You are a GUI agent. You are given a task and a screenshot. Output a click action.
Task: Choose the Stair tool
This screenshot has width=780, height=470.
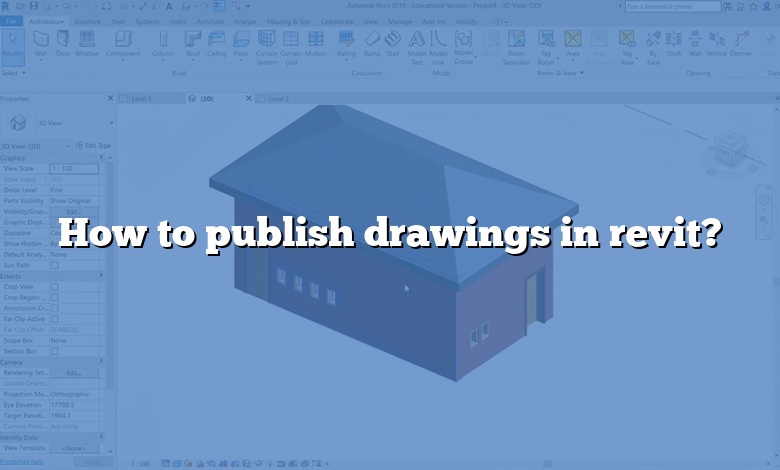[393, 44]
